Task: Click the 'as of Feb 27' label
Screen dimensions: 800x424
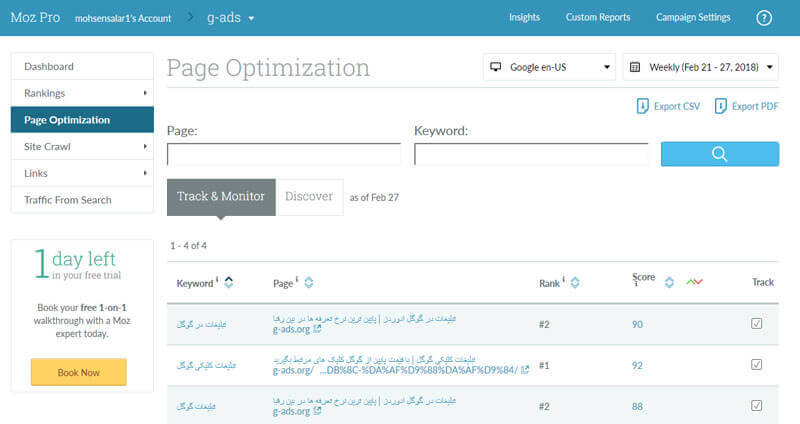Action: (374, 197)
